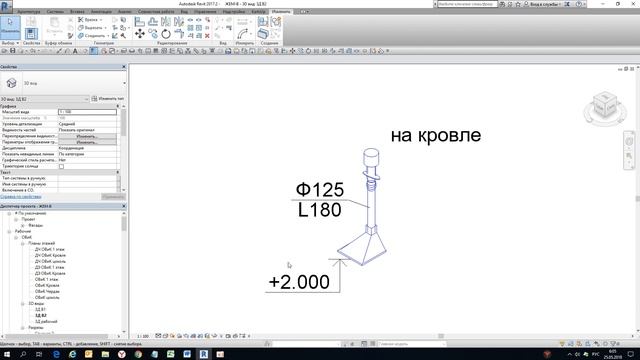Screen dimensions: 640x360
Task: Click the 3D view type house icon
Action: point(11,83)
